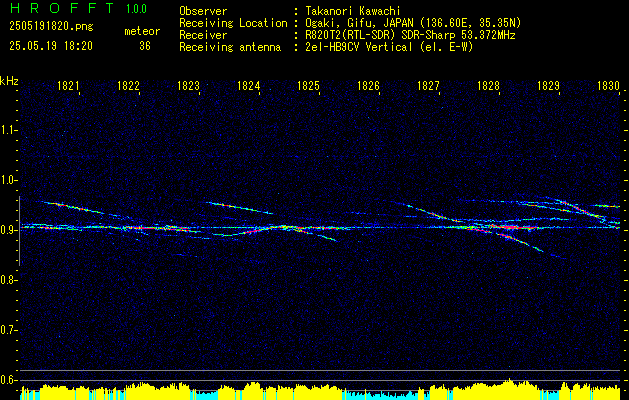The height and width of the screenshot is (400, 629).
Task: Click the kHz axis unit label
Action: 9,81
